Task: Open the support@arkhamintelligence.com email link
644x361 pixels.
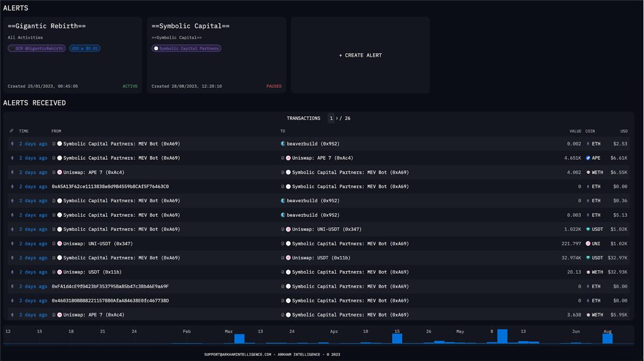Action: tap(237, 355)
